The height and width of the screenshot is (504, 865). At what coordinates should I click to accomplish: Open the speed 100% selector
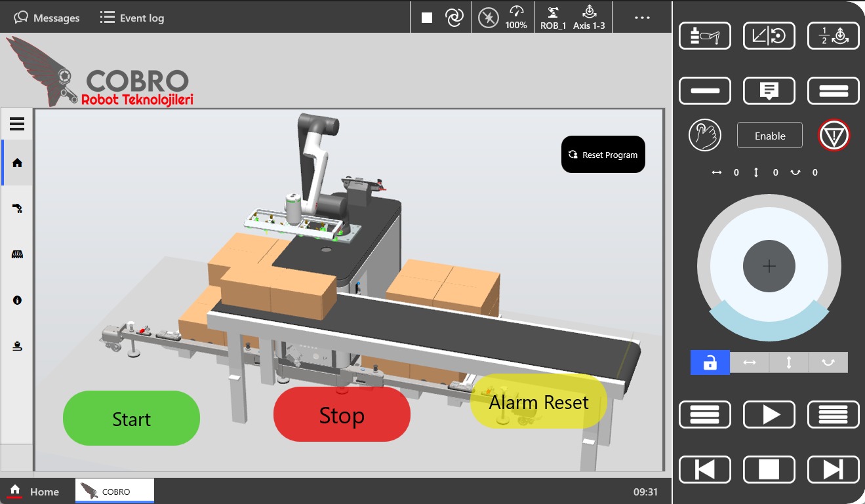tap(516, 18)
